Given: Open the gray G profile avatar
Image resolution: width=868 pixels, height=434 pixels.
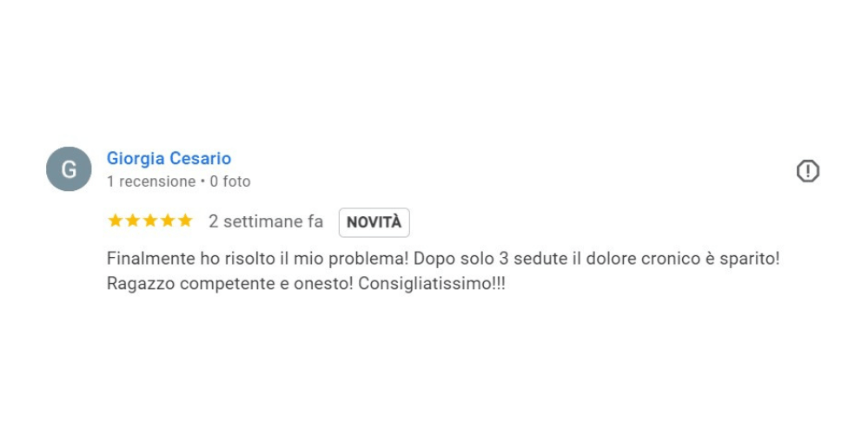Looking at the screenshot, I should (x=69, y=169).
